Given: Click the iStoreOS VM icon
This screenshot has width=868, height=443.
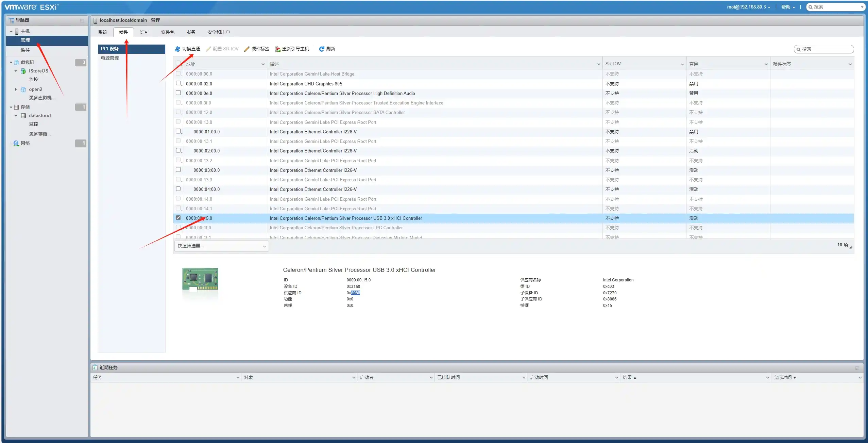Looking at the screenshot, I should pyautogui.click(x=23, y=71).
